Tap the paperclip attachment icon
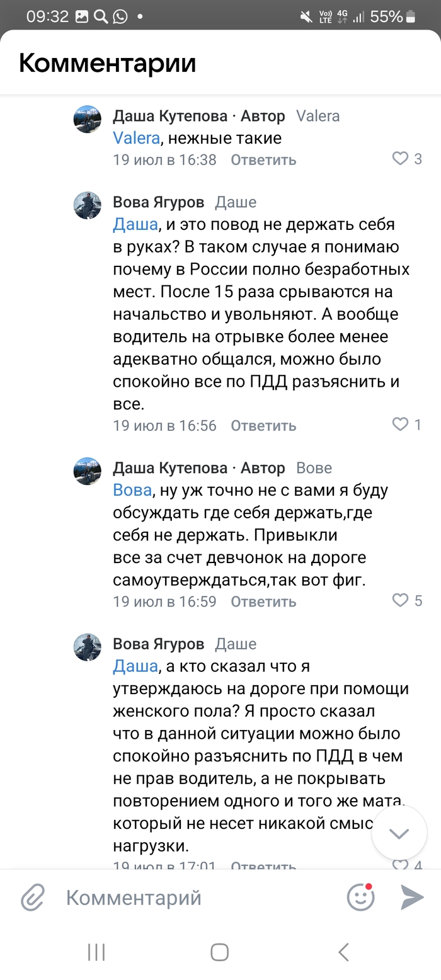Viewport: 441px width, 980px height. click(x=33, y=897)
